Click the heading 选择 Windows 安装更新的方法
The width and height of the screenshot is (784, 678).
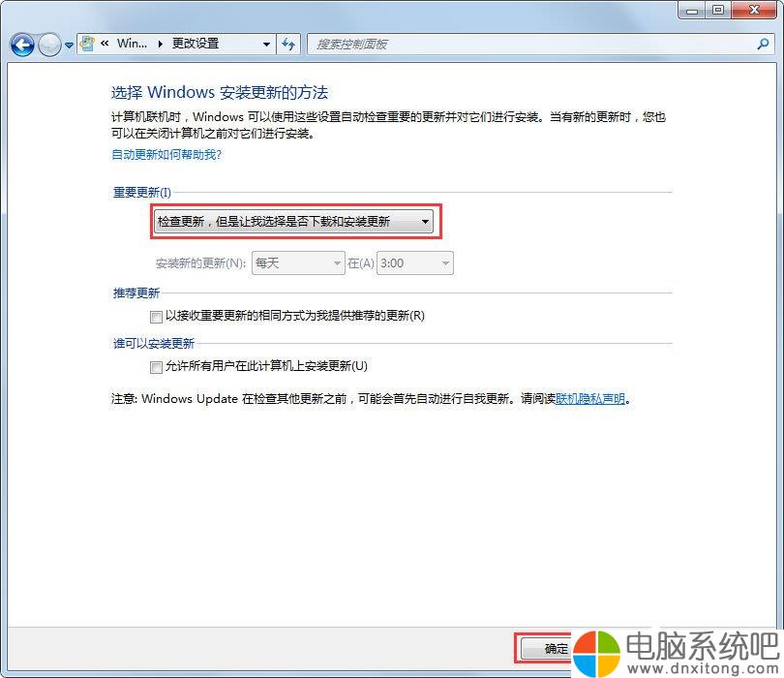pos(220,92)
